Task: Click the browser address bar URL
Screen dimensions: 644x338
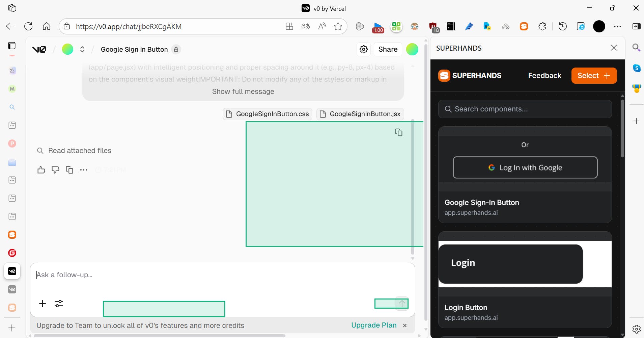Action: point(129,26)
